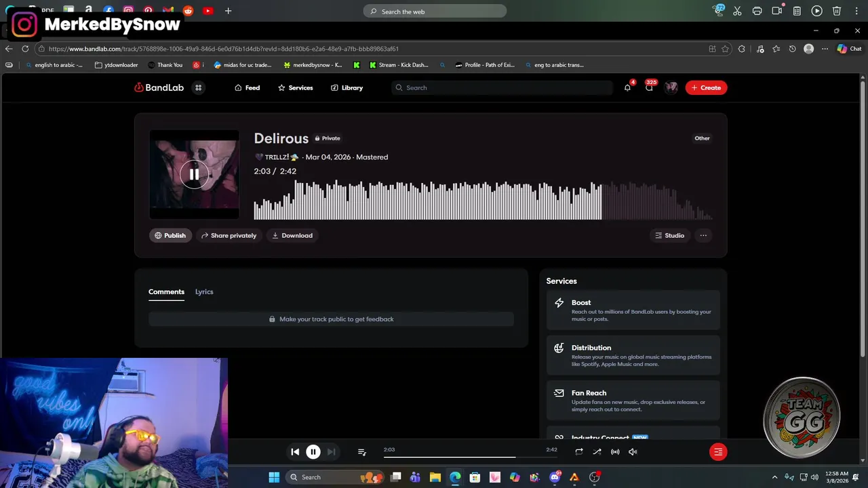Pause track on the cover art

[194, 174]
